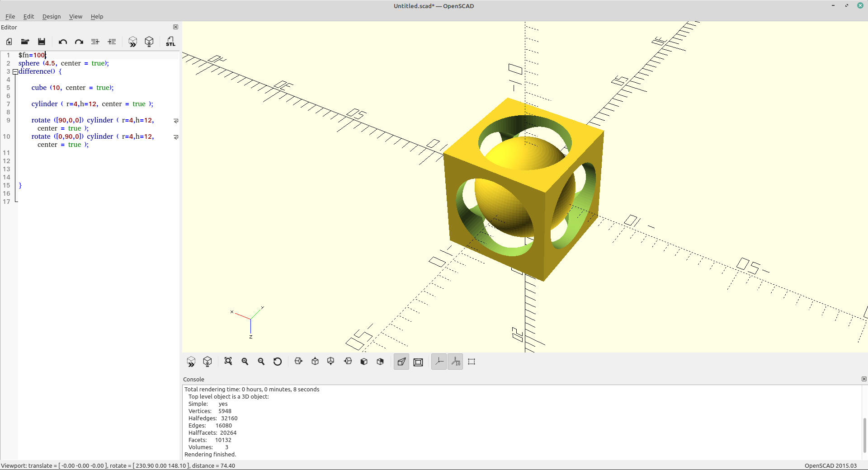
Task: Click the 'rotate ([0,90,0])' code line
Action: (x=93, y=141)
